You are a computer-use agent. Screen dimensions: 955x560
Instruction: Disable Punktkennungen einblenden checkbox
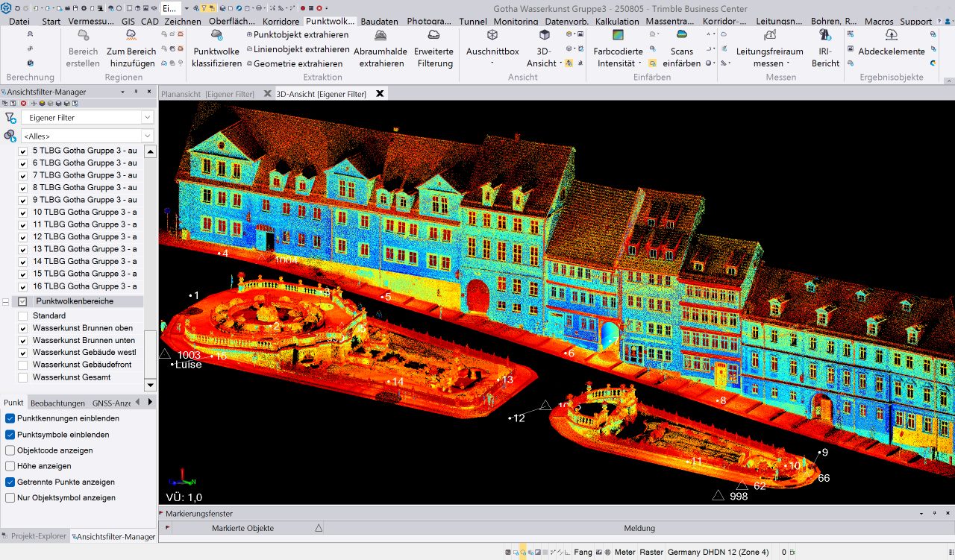click(10, 418)
